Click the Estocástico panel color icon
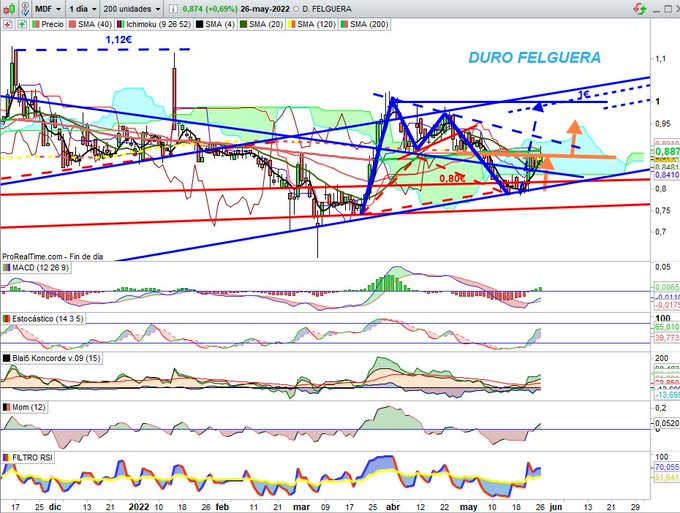 point(7,319)
